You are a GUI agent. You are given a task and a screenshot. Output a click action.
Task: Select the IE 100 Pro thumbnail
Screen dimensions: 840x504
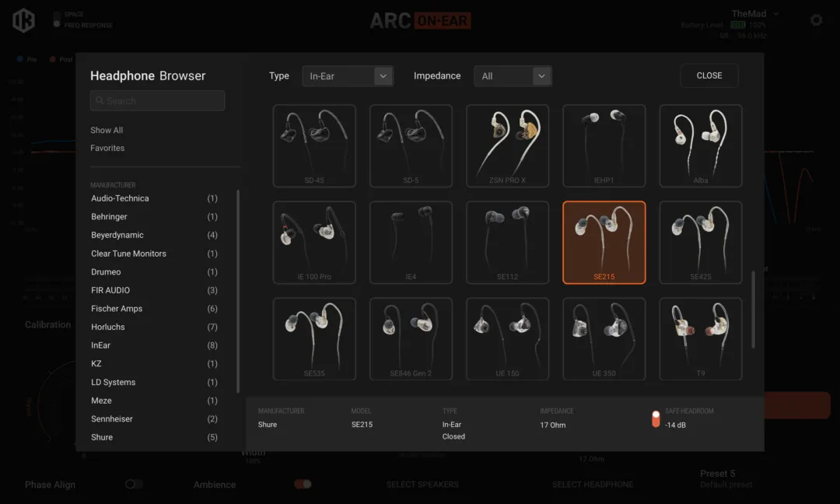tap(314, 243)
